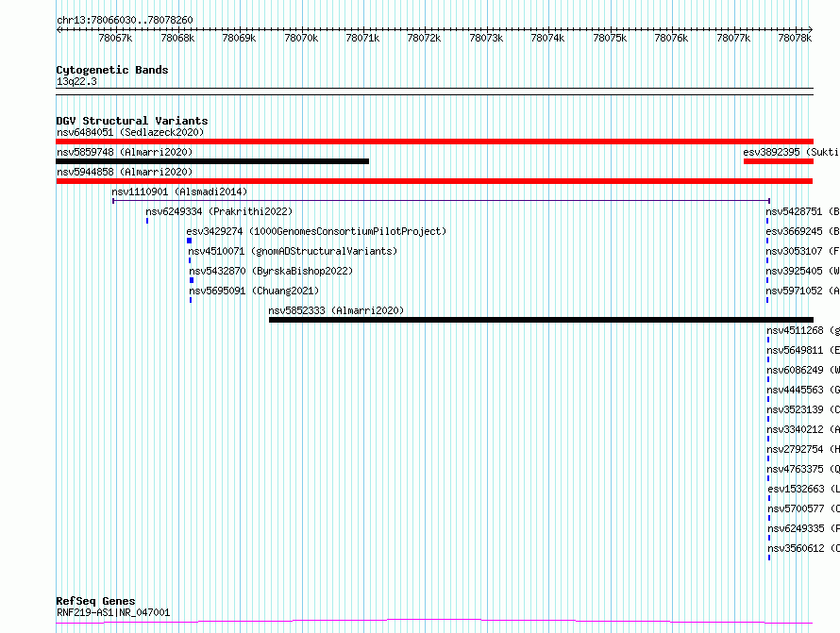Click the nsv5432870 blue variant marker

tap(192, 280)
